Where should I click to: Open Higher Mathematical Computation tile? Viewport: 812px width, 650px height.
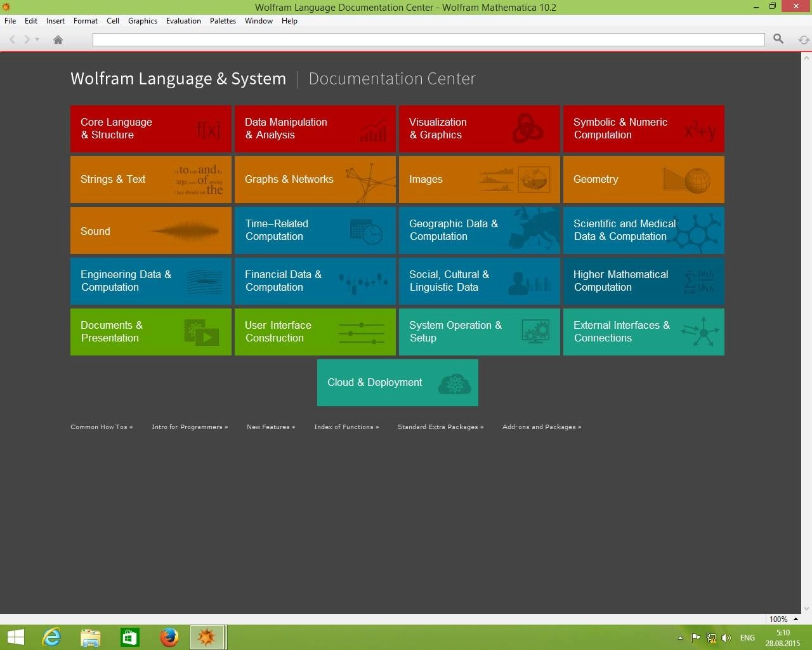coord(644,281)
